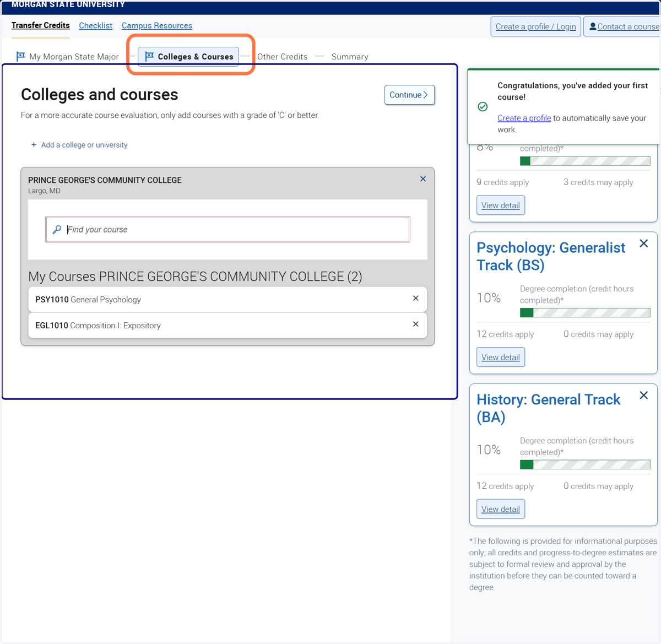Click the search magnifier icon in course field
This screenshot has width=661, height=644.
[57, 230]
